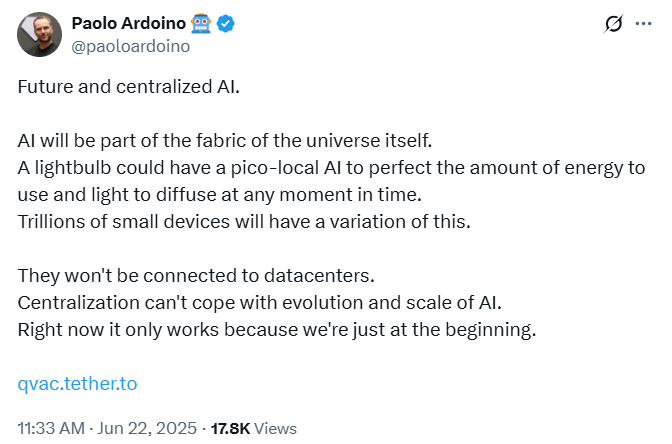
Task: Click the 'use and light to diffuse' line
Action: tap(219, 195)
